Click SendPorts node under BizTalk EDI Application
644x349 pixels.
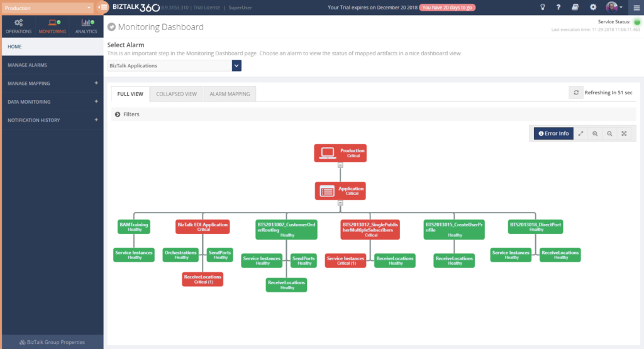point(219,255)
